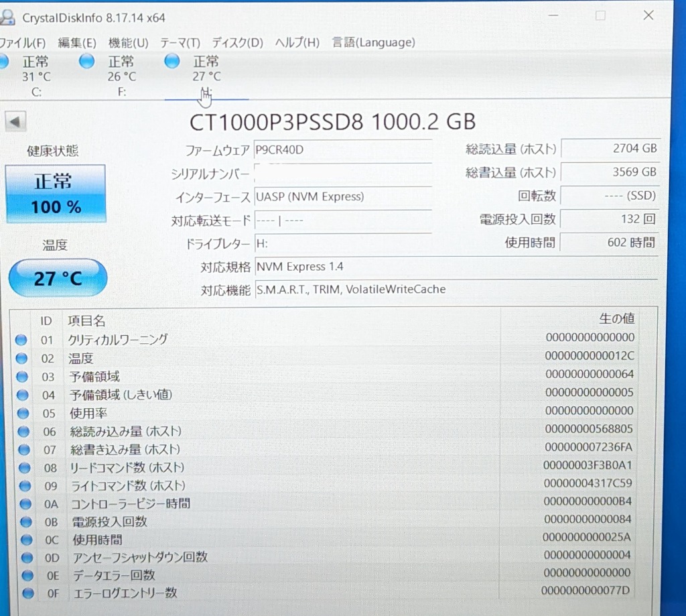Select row name コントローラービジー時間
Screen dimensions: 686x616
[x=131, y=503]
